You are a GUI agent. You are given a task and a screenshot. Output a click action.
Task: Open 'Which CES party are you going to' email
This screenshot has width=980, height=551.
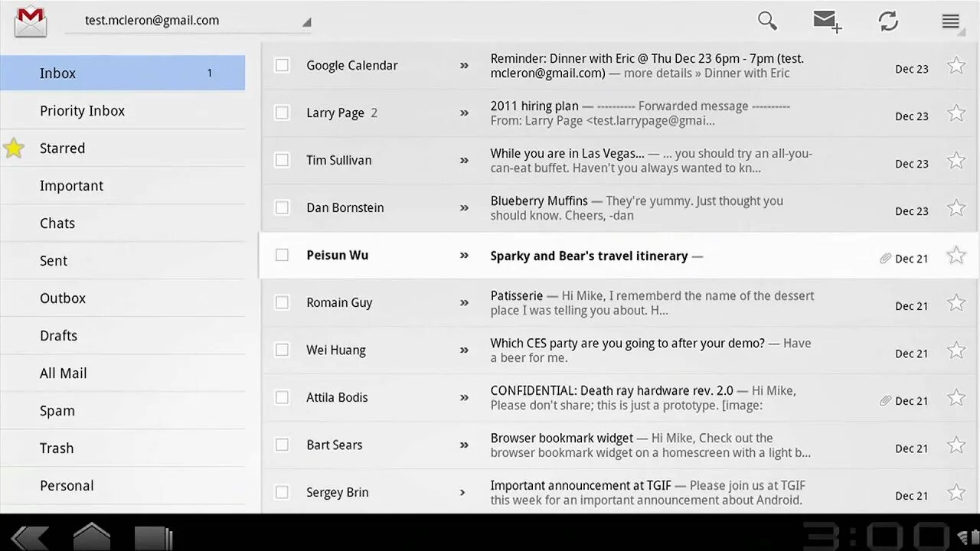pyautogui.click(x=620, y=350)
